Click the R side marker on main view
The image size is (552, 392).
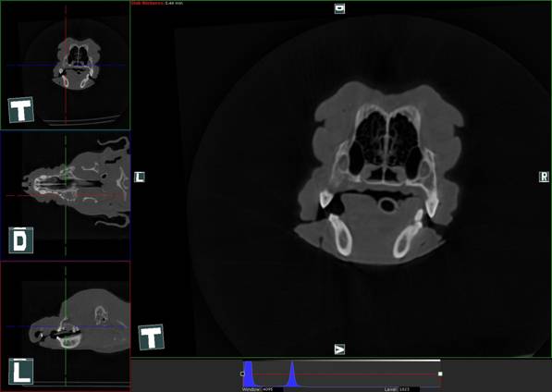(x=544, y=177)
